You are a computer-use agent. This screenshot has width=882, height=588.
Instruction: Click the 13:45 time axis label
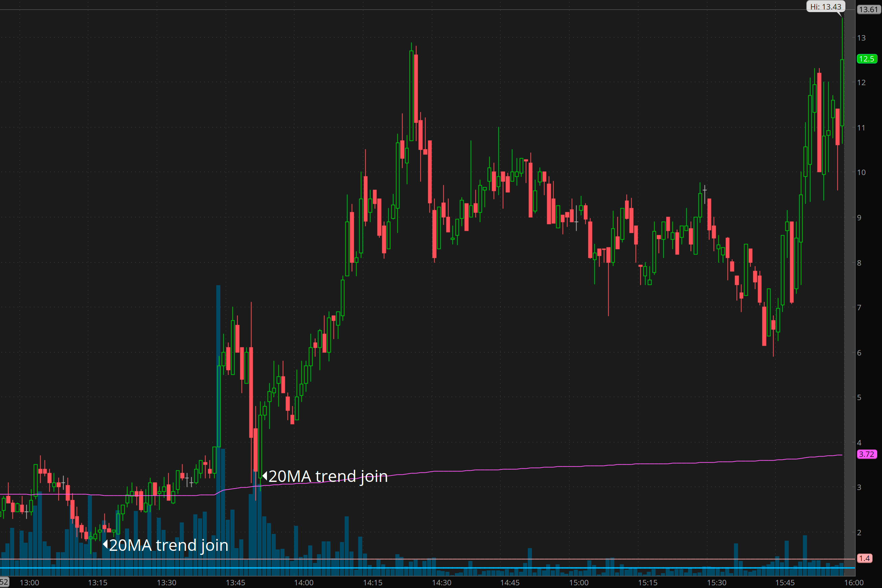click(x=235, y=582)
